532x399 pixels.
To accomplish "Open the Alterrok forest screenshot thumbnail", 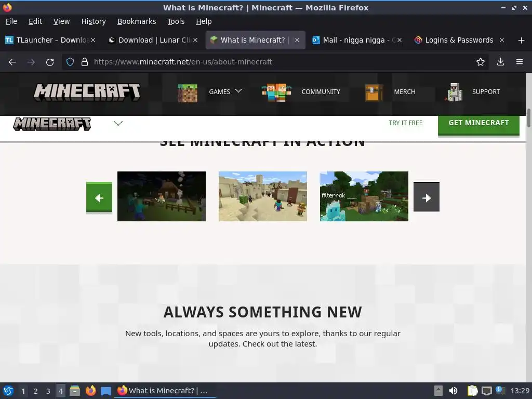I will [x=364, y=196].
